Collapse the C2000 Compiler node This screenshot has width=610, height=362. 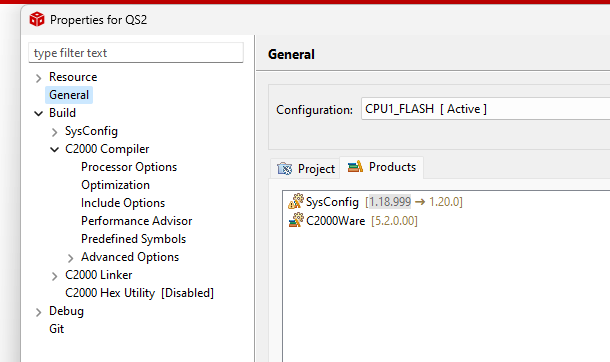pyautogui.click(x=54, y=149)
